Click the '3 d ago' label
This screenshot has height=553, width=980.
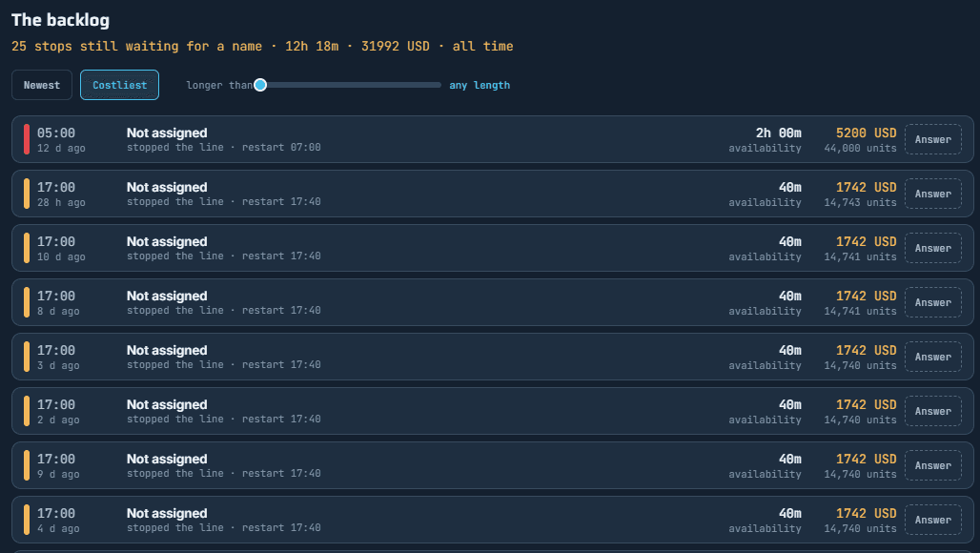click(x=58, y=365)
